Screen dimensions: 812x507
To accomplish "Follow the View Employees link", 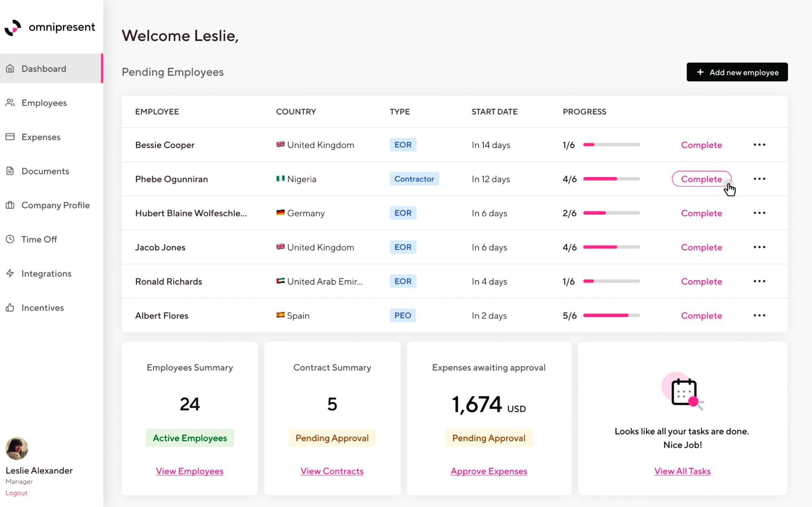I will [189, 471].
